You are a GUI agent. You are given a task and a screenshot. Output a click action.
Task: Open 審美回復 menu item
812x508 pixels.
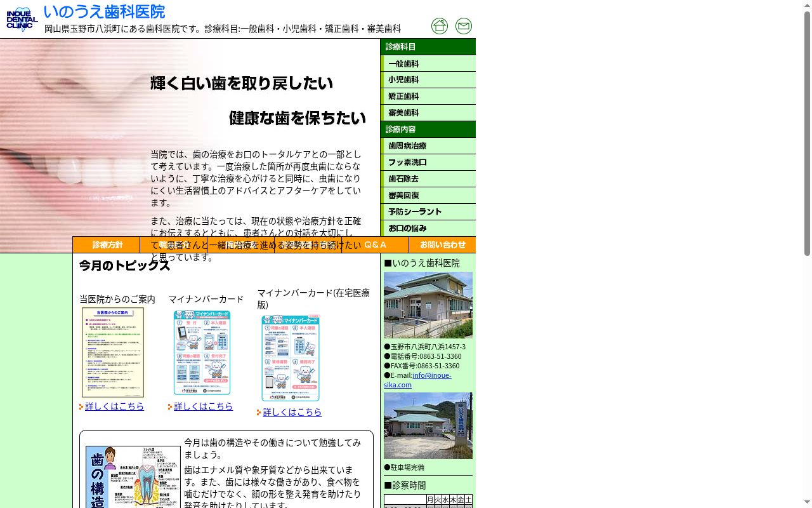click(x=428, y=196)
